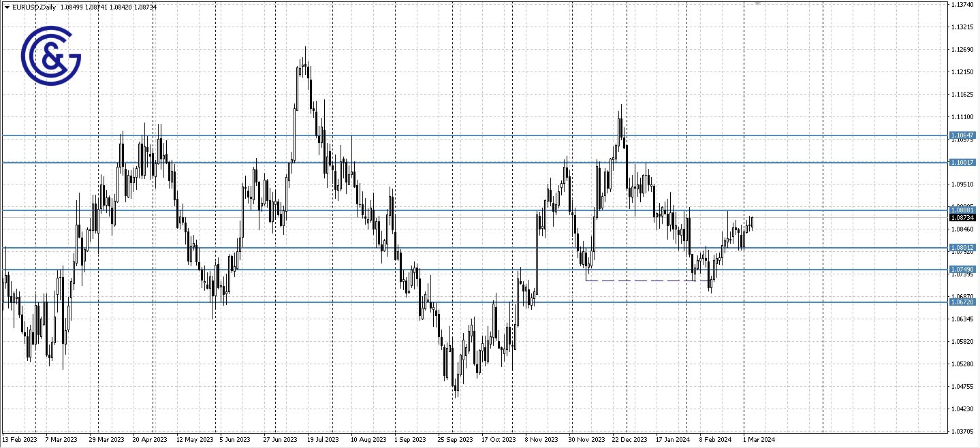The image size is (980, 448).
Task: Select the 1.10017 price level label
Action: pos(962,163)
